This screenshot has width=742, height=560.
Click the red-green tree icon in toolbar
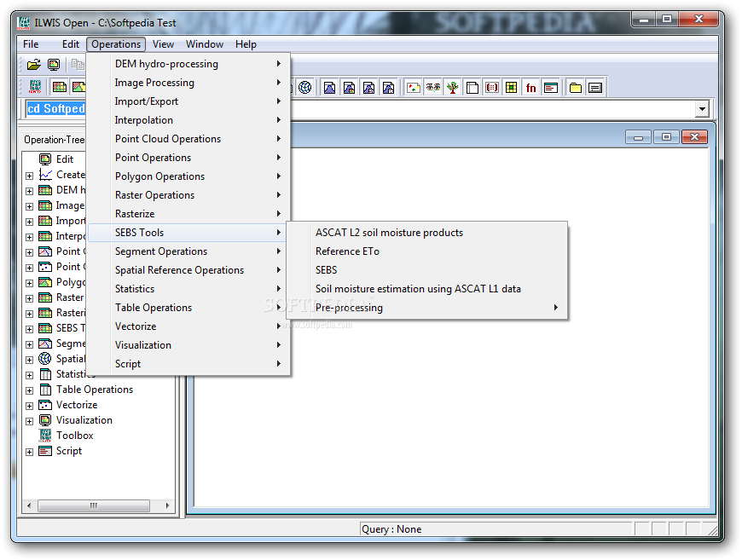coord(453,88)
